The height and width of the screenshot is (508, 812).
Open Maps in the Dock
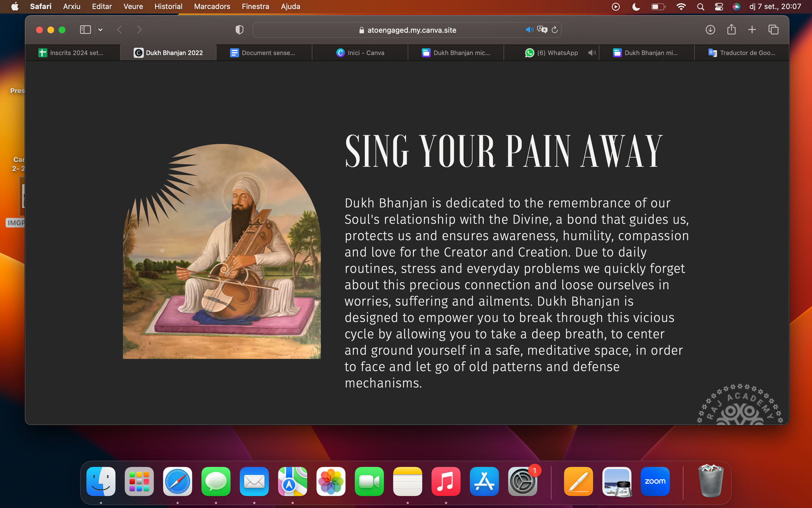click(293, 482)
